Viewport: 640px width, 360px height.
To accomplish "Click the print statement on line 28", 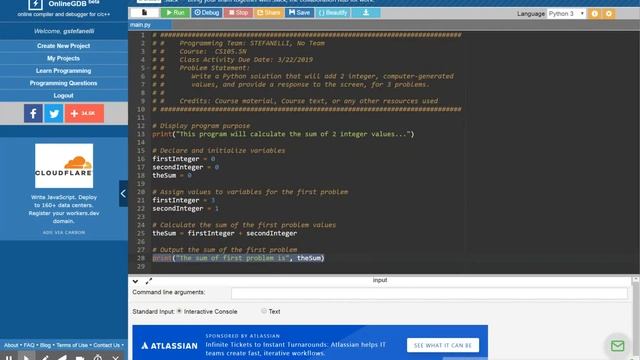I will click(238, 258).
